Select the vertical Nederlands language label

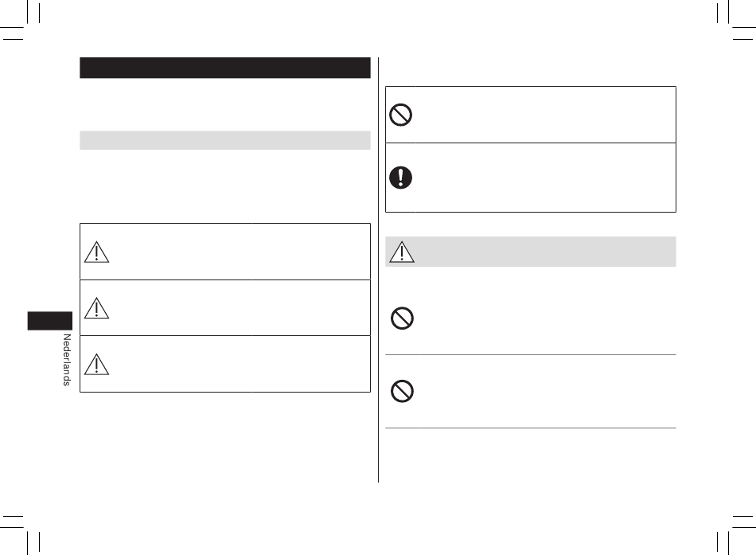point(67,360)
